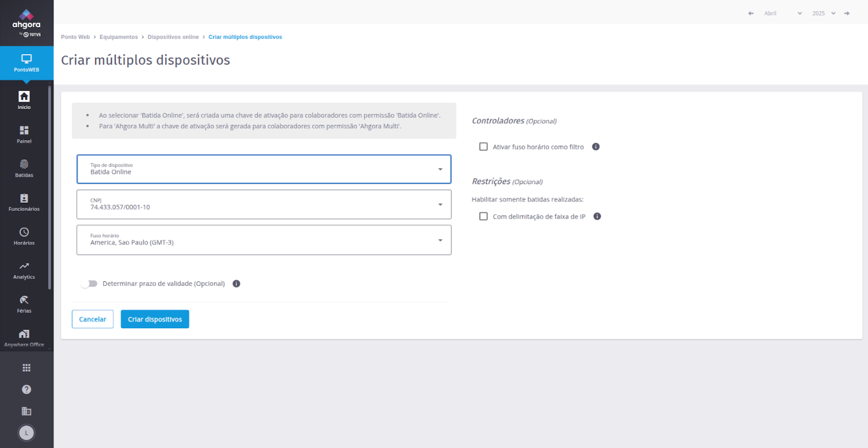
Task: Open the 2025 year selector
Action: click(823, 13)
